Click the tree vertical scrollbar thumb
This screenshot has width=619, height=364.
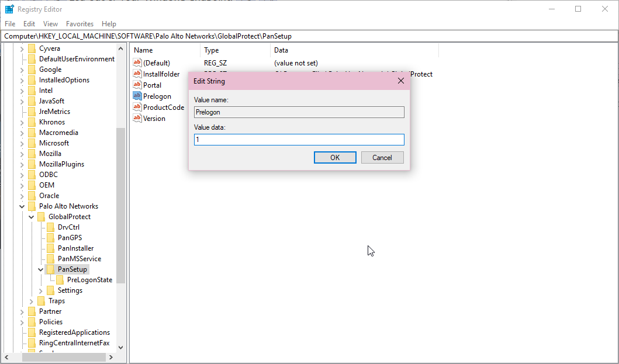click(121, 205)
